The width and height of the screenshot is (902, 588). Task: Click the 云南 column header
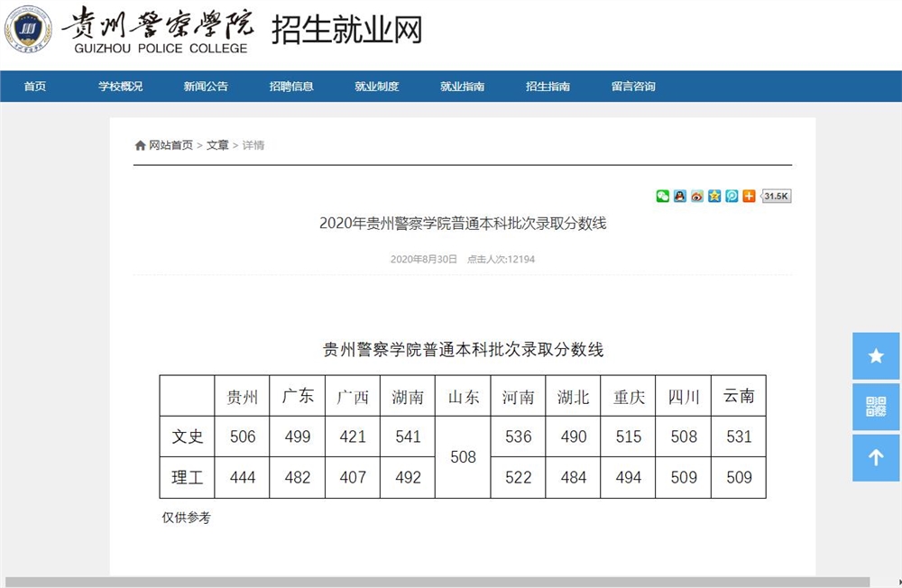739,397
